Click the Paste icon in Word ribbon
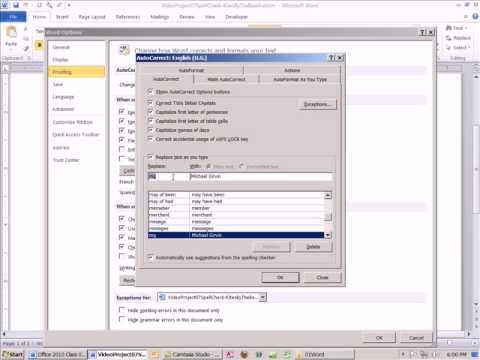This screenshot has height=360, width=480. 11,32
